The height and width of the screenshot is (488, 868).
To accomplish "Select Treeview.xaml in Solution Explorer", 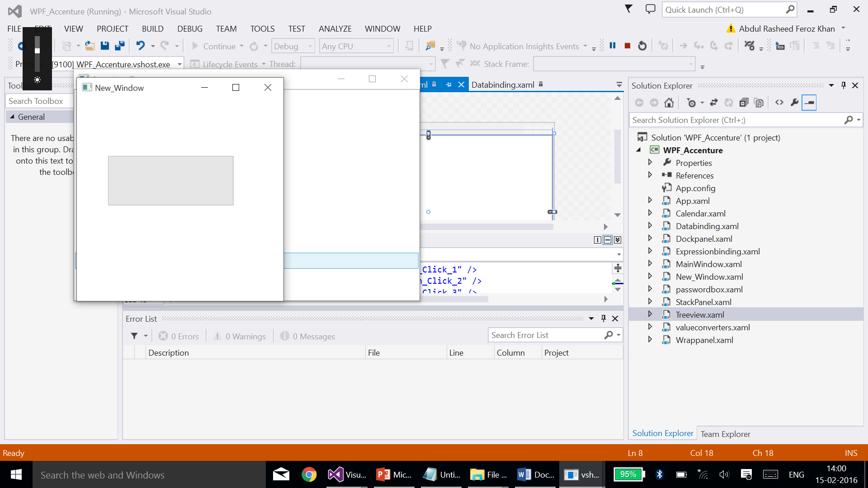I will click(x=699, y=314).
